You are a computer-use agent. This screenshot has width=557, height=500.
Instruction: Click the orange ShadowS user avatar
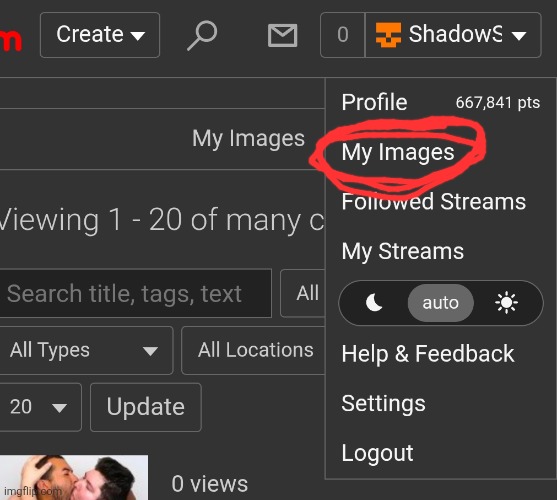pos(388,35)
